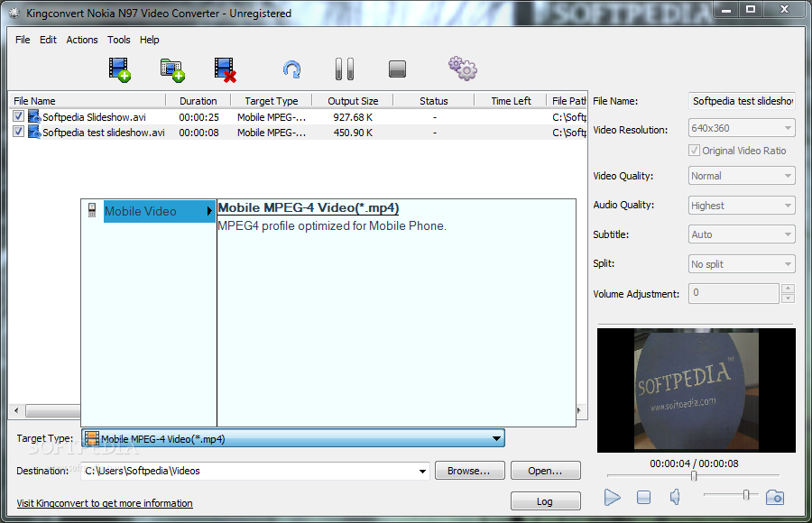Click the Softpedia Slideshow.avi file icon

(x=34, y=116)
